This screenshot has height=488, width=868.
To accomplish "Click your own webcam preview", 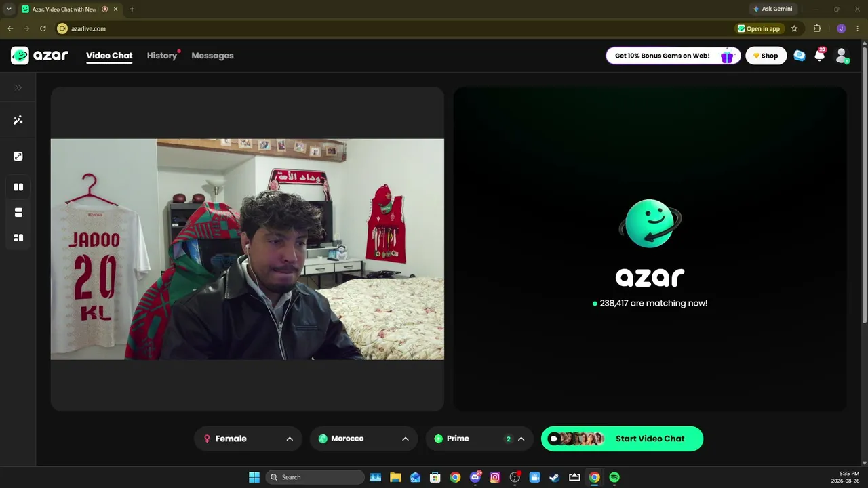I will pos(248,249).
